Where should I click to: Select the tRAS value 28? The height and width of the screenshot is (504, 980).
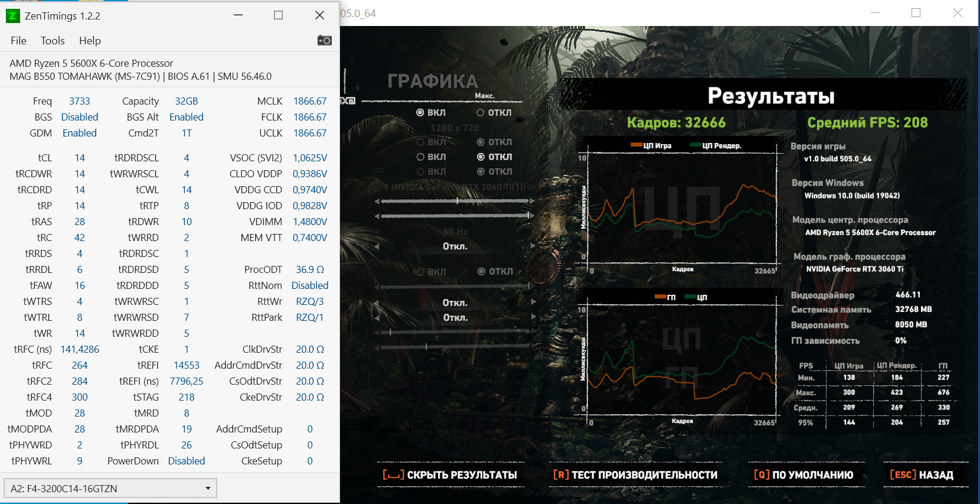[80, 222]
